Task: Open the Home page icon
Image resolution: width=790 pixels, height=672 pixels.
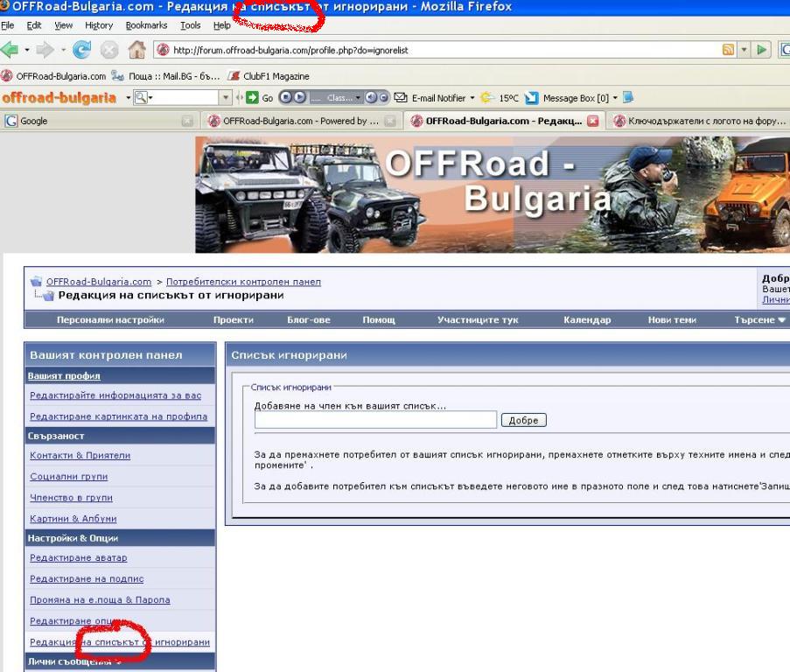Action: coord(136,49)
